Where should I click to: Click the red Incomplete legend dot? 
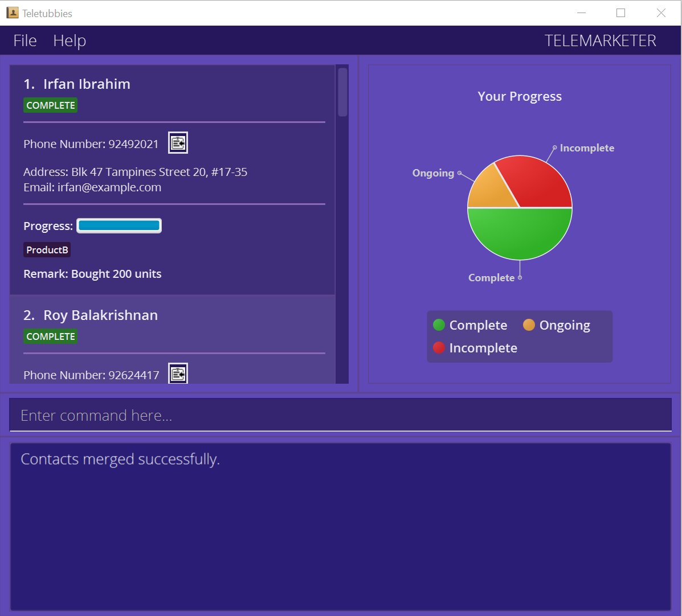pos(439,348)
